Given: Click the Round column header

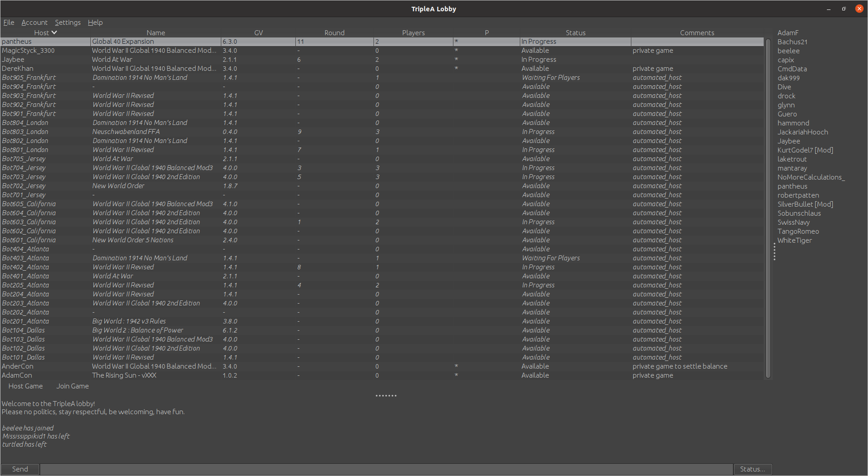Looking at the screenshot, I should pos(334,33).
